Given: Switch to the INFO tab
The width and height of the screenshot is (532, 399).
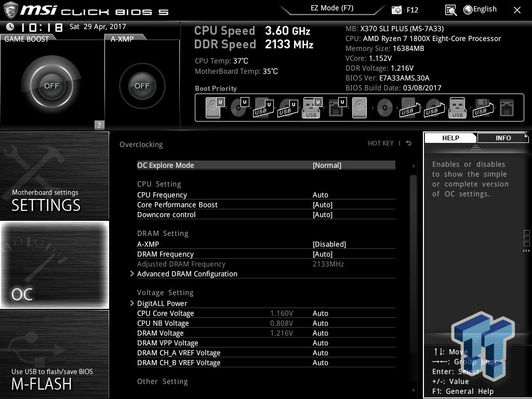Looking at the screenshot, I should (503, 138).
